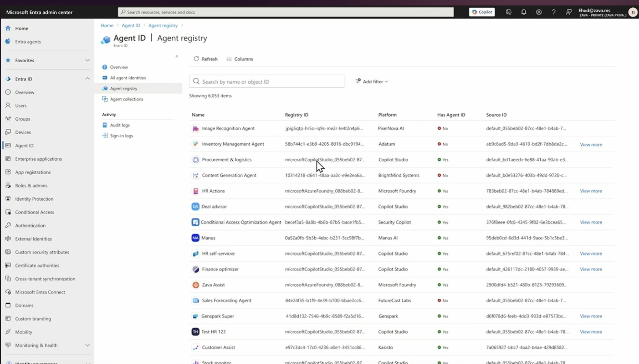The width and height of the screenshot is (639, 364).
Task: Click the notifications bell icon
Action: (524, 12)
